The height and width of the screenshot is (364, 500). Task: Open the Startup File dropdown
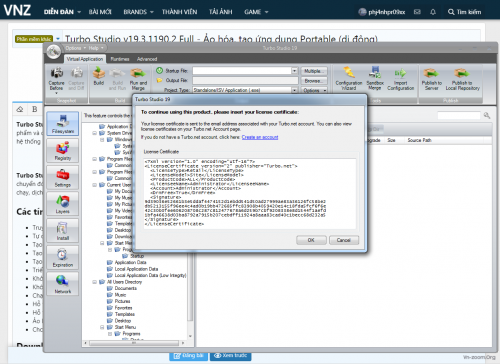[294, 71]
